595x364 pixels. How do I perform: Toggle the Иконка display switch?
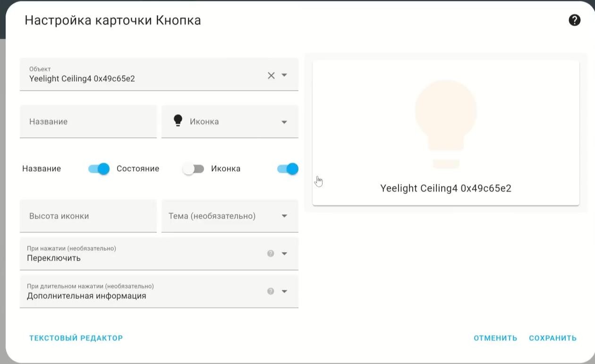point(288,169)
